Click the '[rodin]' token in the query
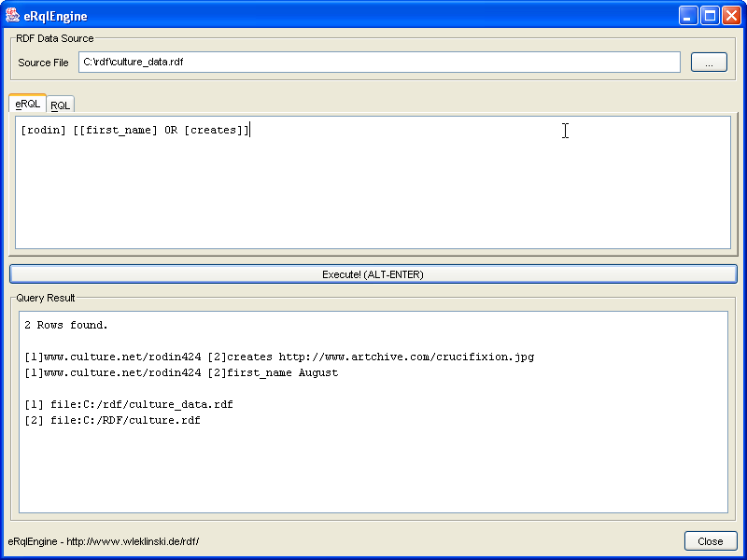Screen dimensions: 747x560 44,131
